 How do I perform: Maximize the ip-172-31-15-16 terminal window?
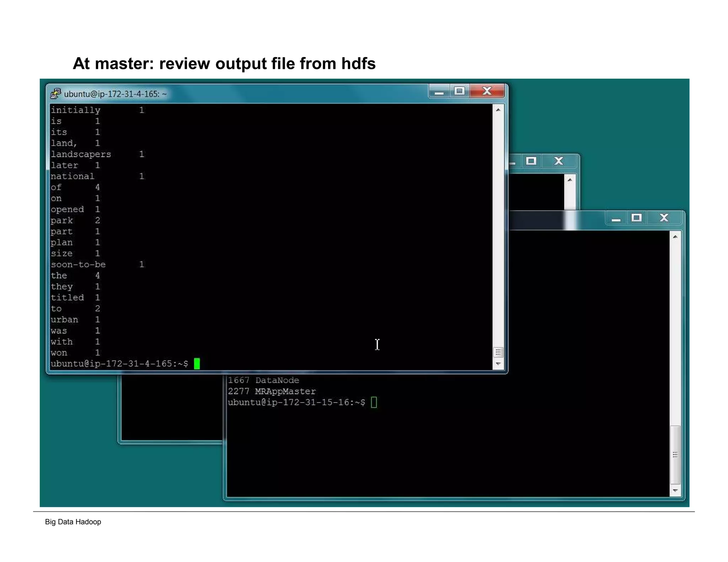[637, 218]
